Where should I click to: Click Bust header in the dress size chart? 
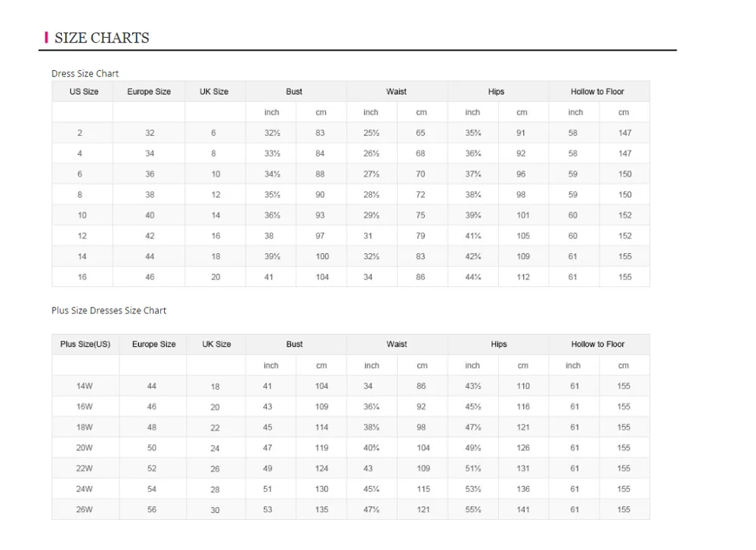coord(294,91)
